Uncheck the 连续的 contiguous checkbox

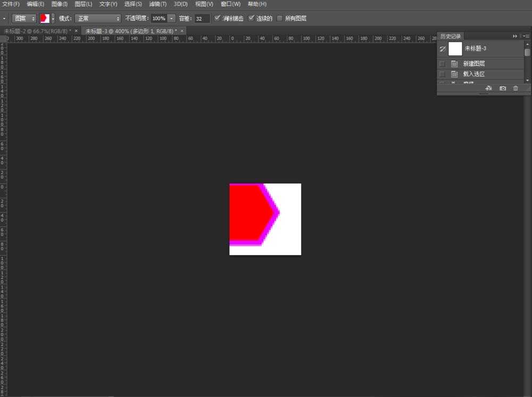(x=252, y=18)
